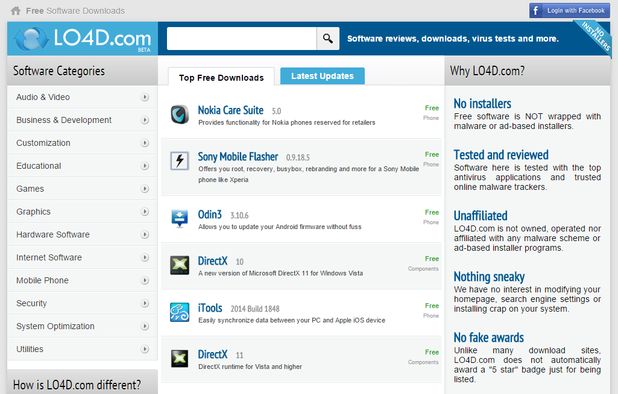Expand the Security category arrow
Screen dimensions: 618x394
pos(145,303)
